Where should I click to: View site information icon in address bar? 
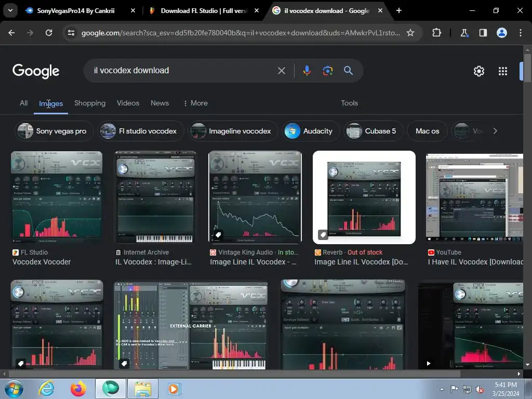pyautogui.click(x=71, y=33)
